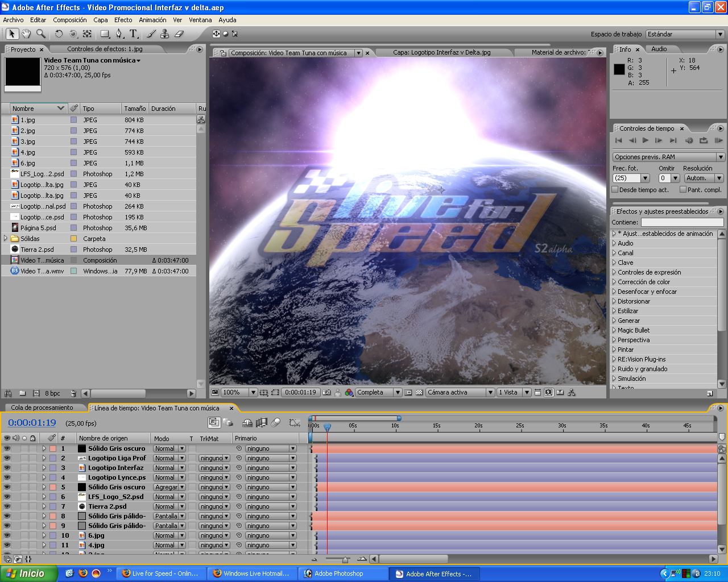Hide the Tierra 2.psd layer in timeline

[7, 506]
